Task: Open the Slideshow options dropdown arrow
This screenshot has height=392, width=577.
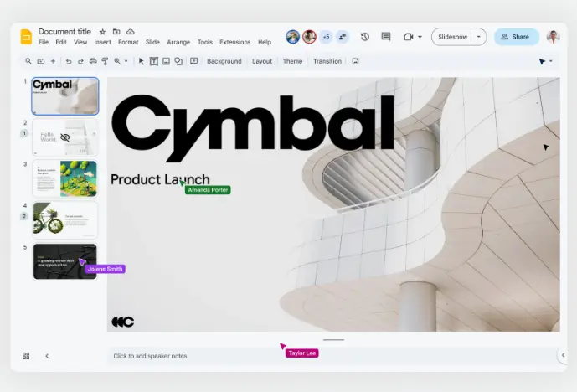Action: click(x=479, y=37)
